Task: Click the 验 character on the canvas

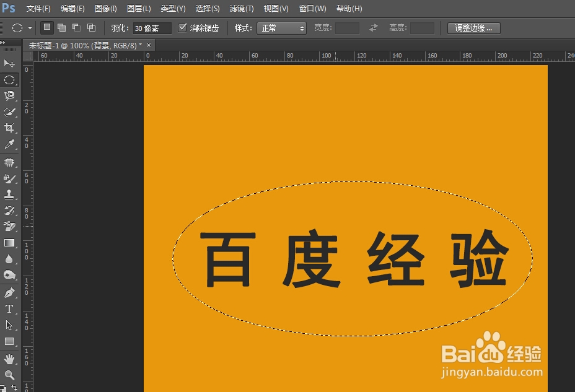Action: 480,258
